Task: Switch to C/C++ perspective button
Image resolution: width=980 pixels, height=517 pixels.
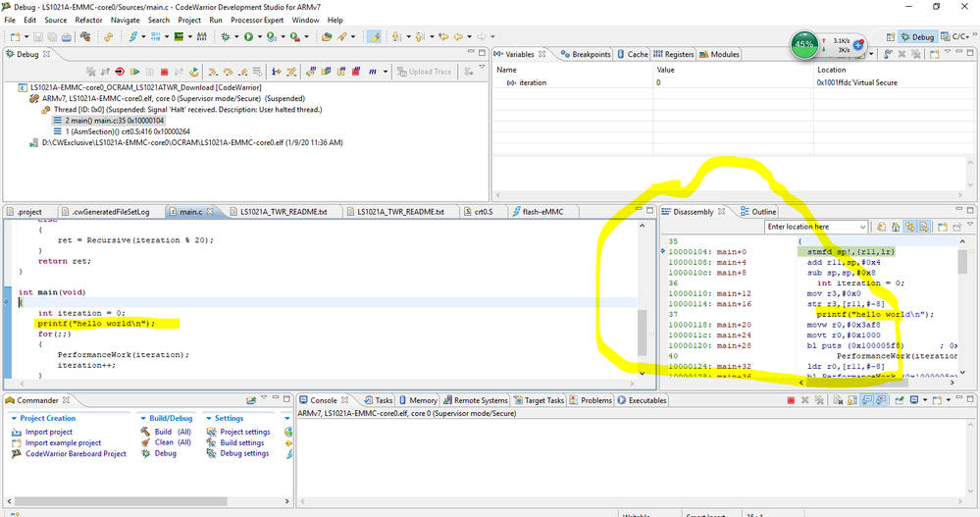Action: pos(955,37)
